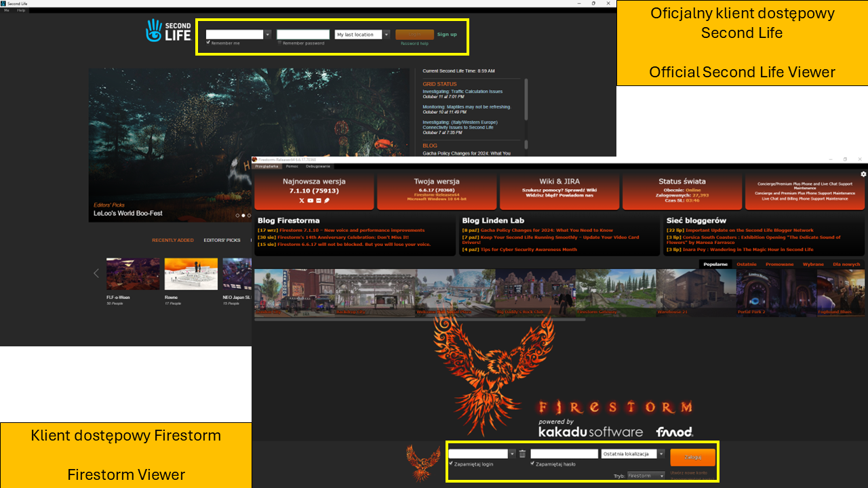The width and height of the screenshot is (868, 488).
Task: Open Foghound Blues destination thumbnail
Action: [841, 293]
